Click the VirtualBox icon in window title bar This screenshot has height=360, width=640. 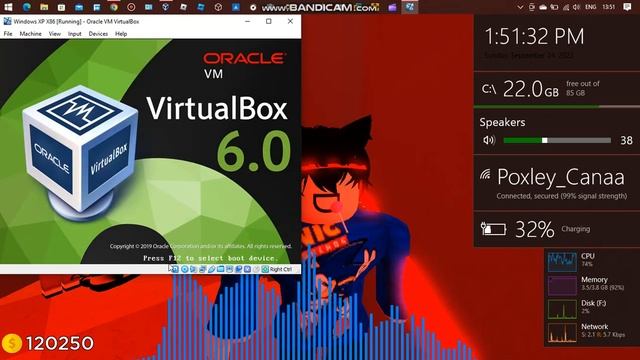coord(7,21)
